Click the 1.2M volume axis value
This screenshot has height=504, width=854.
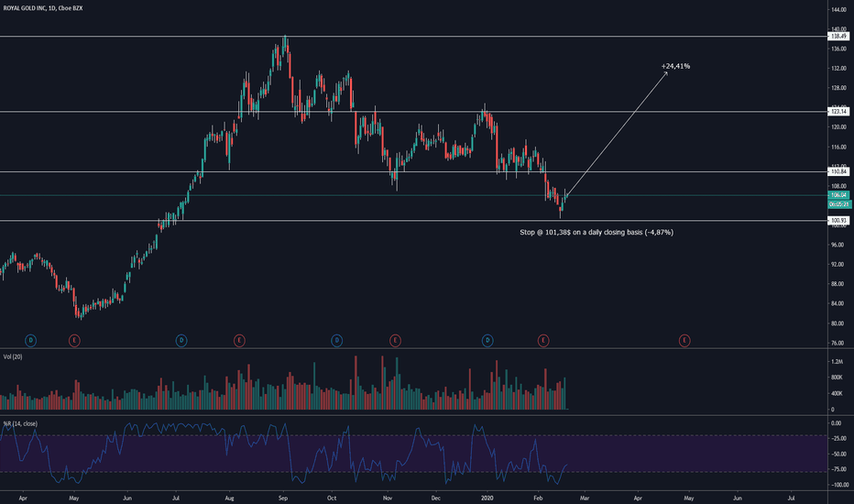837,362
